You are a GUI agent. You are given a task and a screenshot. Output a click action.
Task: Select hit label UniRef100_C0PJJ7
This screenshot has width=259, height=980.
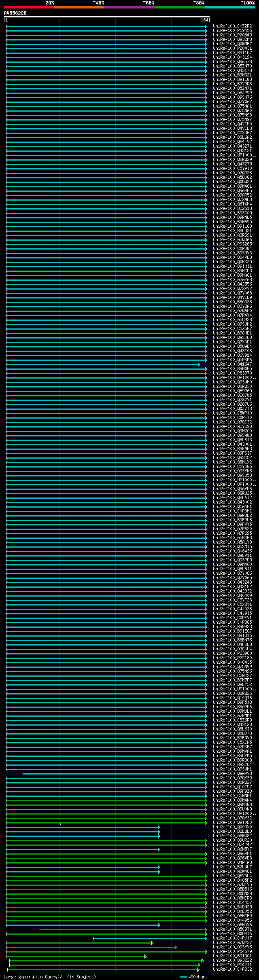click(x=232, y=938)
